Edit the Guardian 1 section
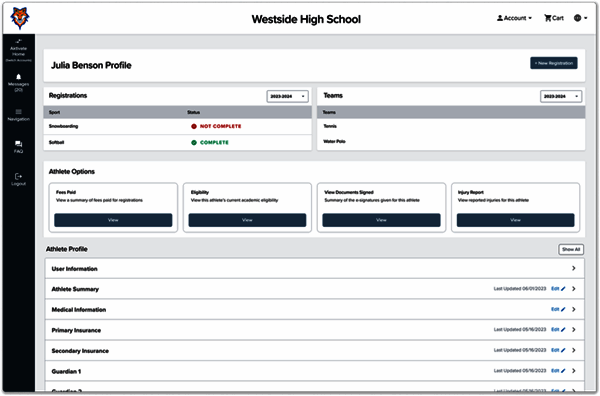600x396 pixels. (x=558, y=371)
